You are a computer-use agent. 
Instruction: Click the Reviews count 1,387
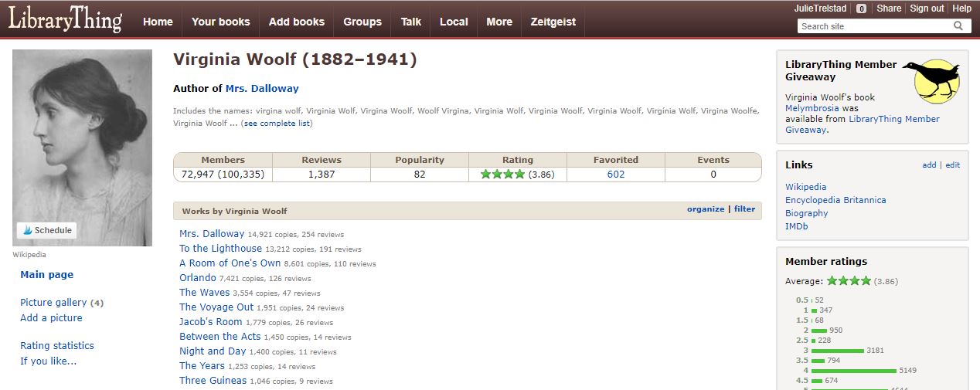(322, 175)
